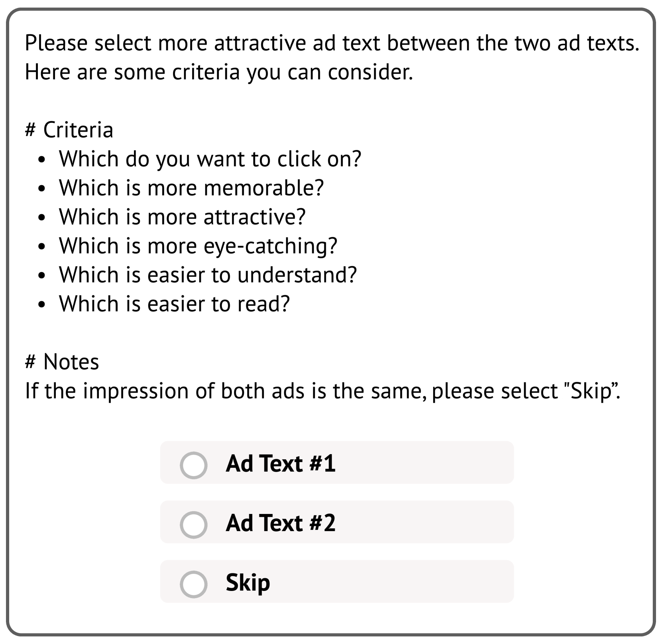The height and width of the screenshot is (644, 662).
Task: Select the Ad Text #2 radio button
Action: 193,524
